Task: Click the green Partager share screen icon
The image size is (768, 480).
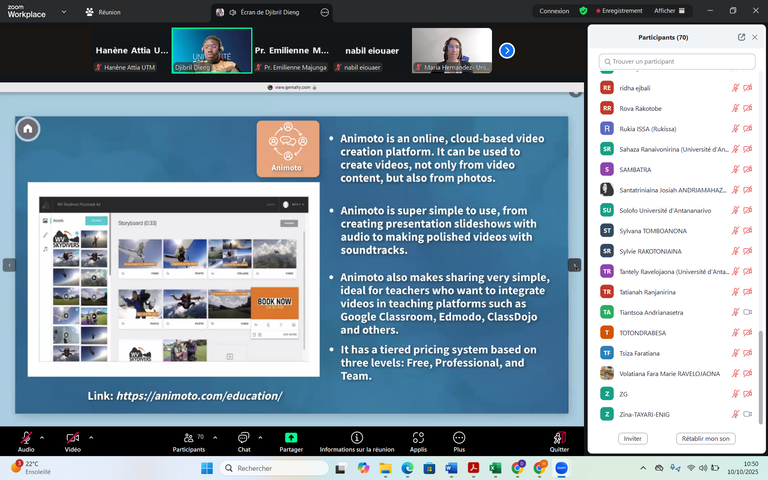Action: pos(291,437)
